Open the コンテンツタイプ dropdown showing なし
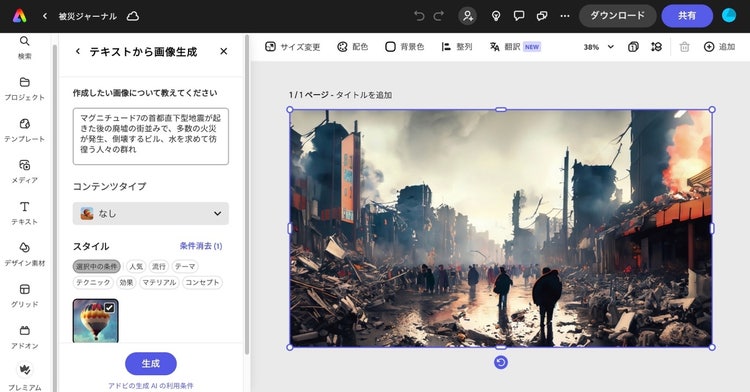 [x=151, y=213]
